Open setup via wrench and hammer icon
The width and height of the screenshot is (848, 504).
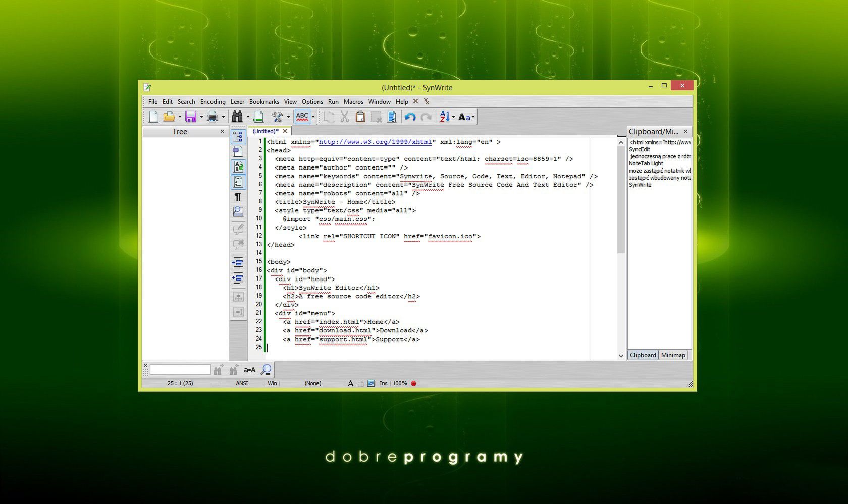tap(277, 117)
